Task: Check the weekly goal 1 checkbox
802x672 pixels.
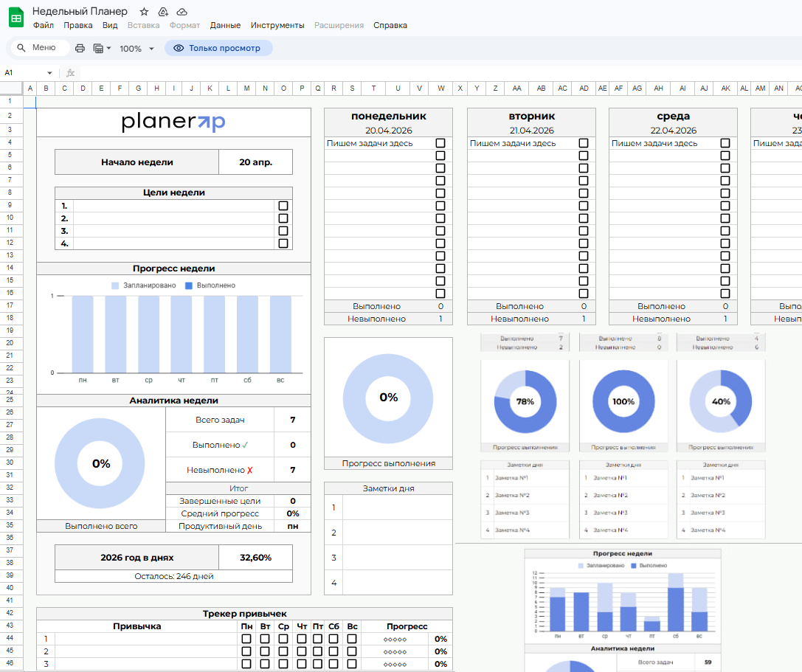Action: coord(283,206)
